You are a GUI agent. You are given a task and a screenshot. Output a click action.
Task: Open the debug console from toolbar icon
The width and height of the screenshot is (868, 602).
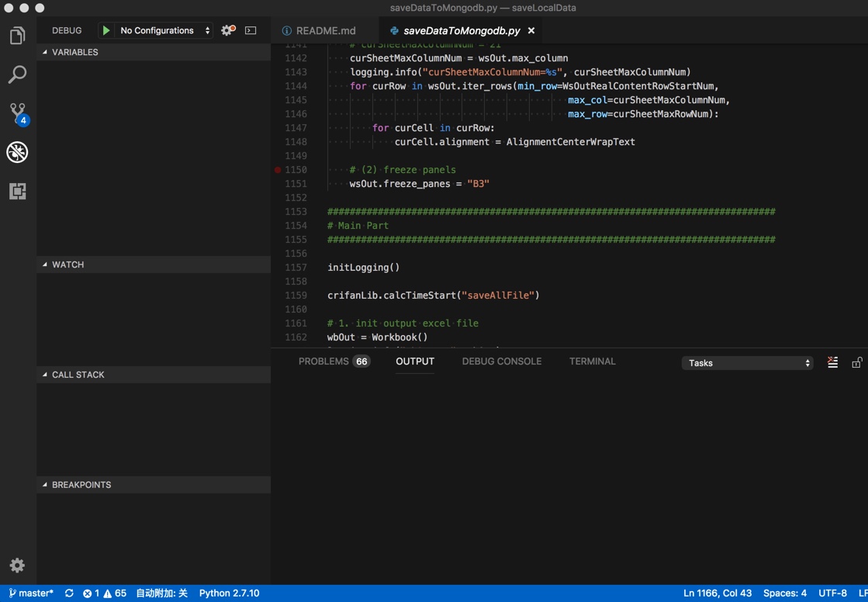(x=251, y=30)
